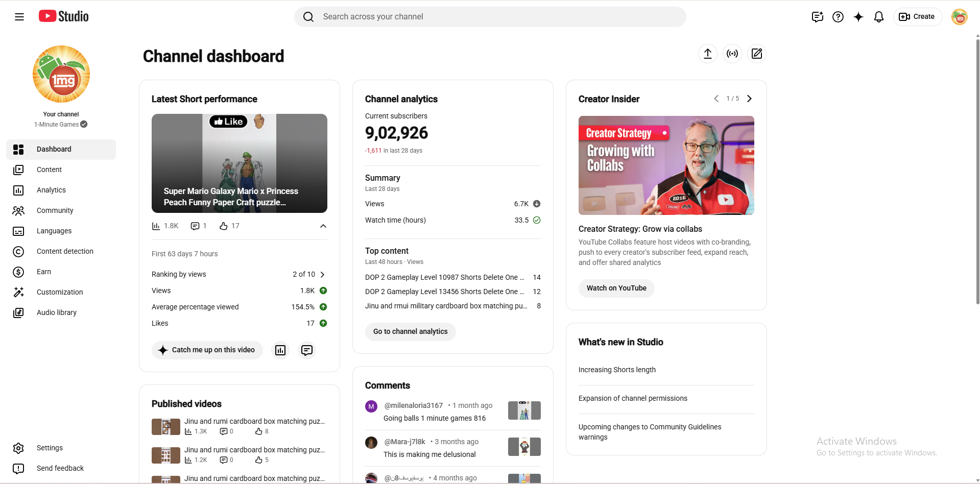Open Earn in the sidebar
The height and width of the screenshot is (484, 980).
point(61,272)
